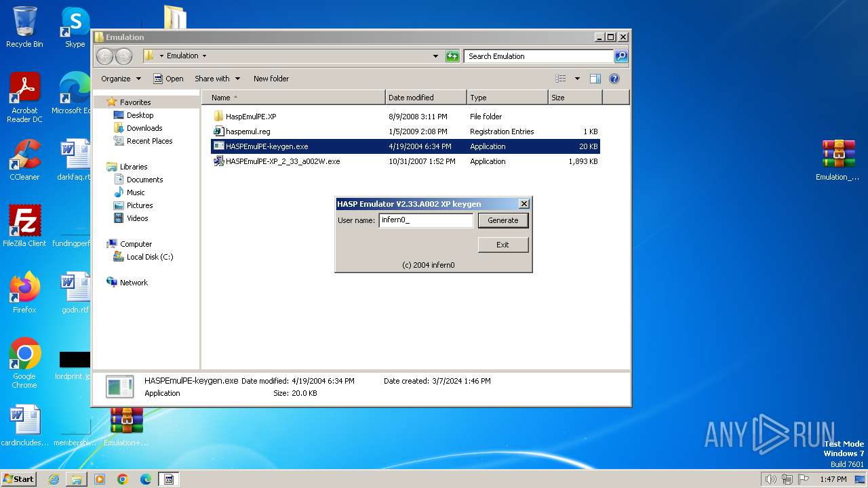Open Microsoft Edge from the taskbar
Image resolution: width=868 pixels, height=488 pixels.
click(x=146, y=479)
